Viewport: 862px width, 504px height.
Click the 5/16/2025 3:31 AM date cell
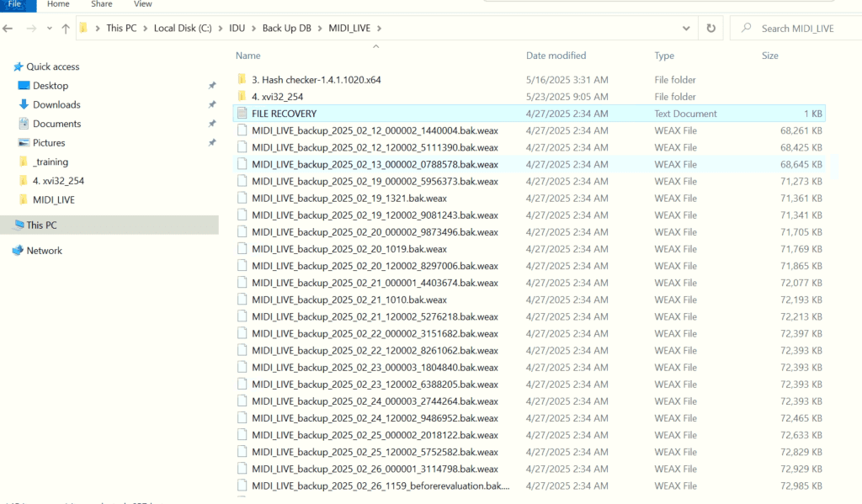tap(567, 80)
